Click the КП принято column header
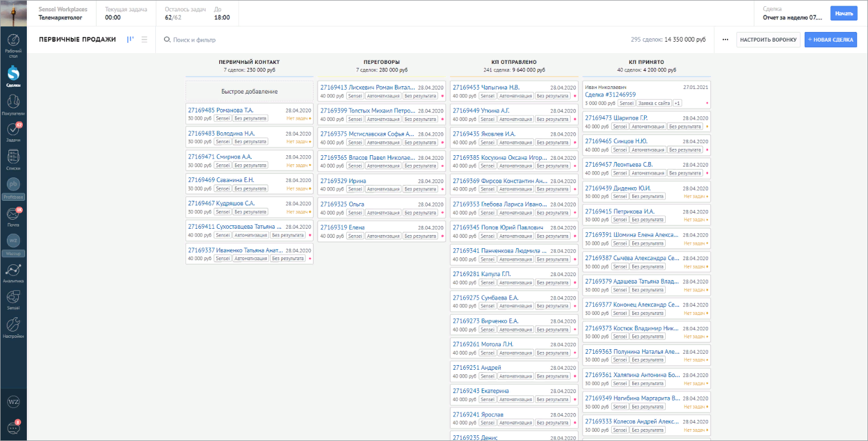 [646, 62]
